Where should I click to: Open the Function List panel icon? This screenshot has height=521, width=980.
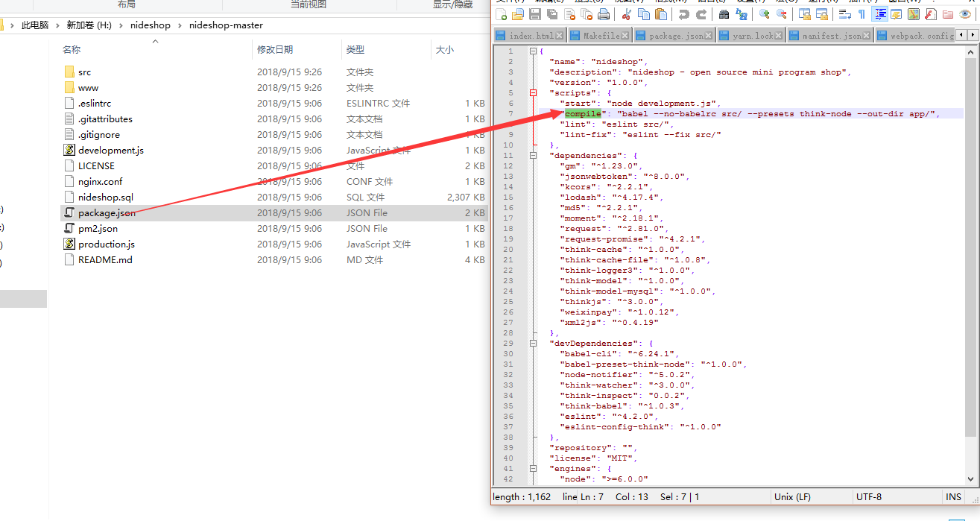[x=931, y=14]
